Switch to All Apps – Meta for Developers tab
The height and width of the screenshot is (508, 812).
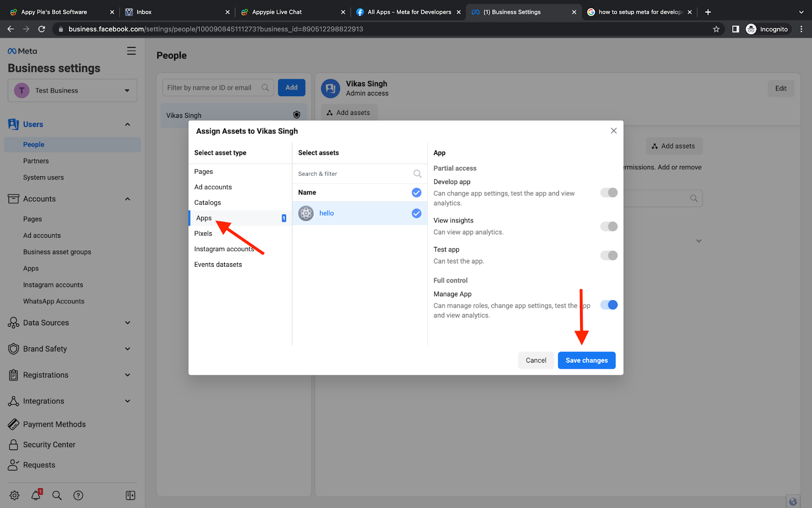408,12
